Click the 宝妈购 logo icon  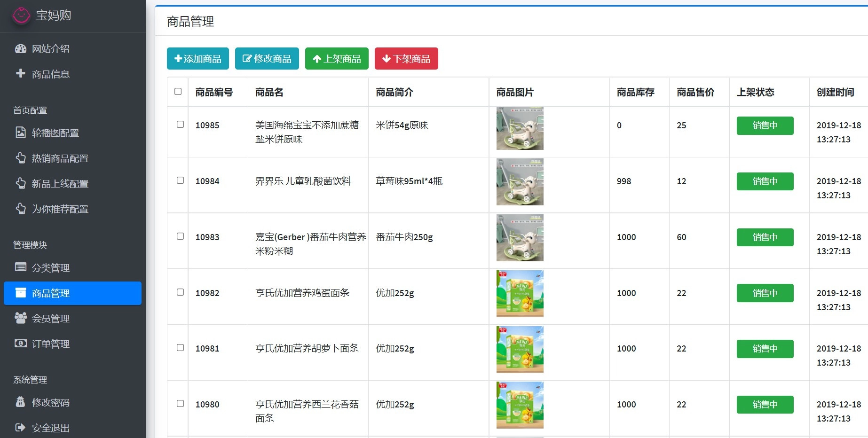[x=21, y=16]
